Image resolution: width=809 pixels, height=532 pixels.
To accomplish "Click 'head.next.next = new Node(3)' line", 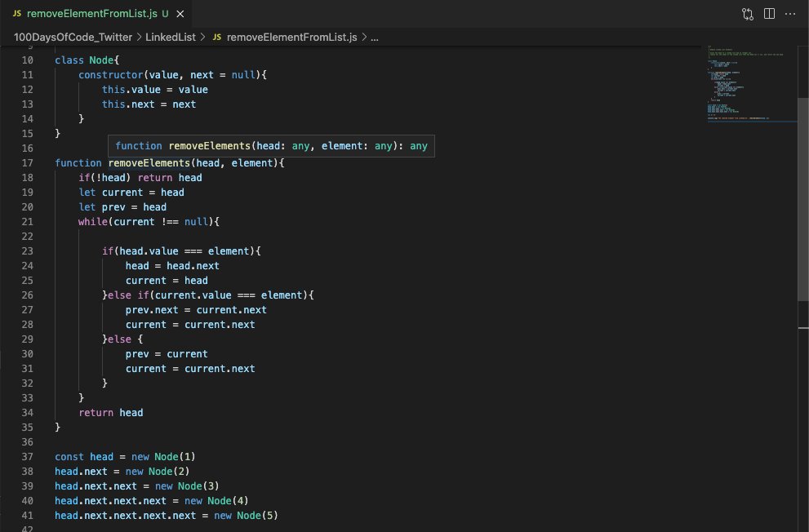I will click(x=137, y=486).
